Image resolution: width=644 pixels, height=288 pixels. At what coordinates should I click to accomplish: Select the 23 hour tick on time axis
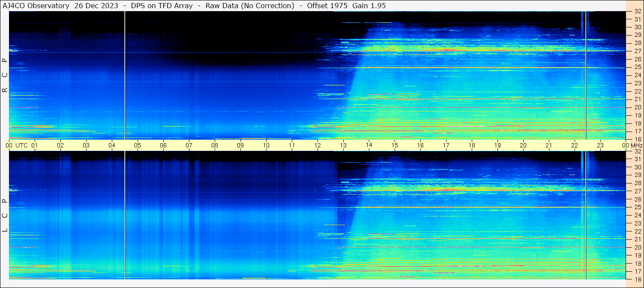(x=600, y=145)
